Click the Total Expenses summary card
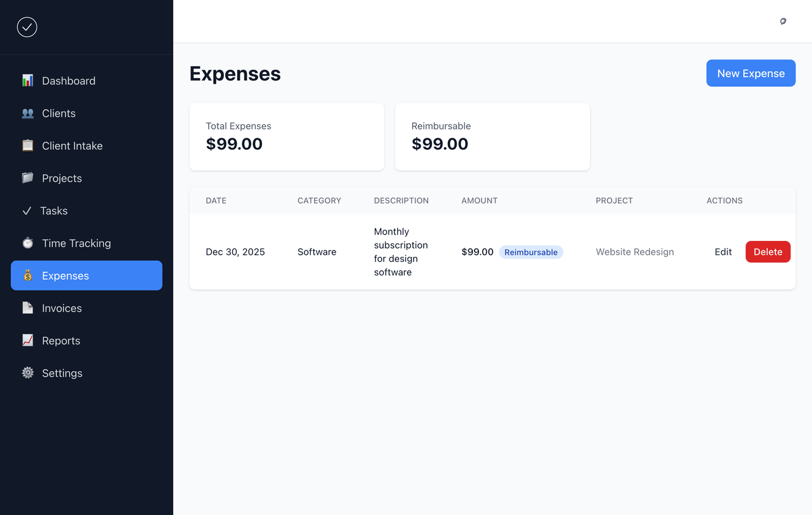 pos(286,136)
